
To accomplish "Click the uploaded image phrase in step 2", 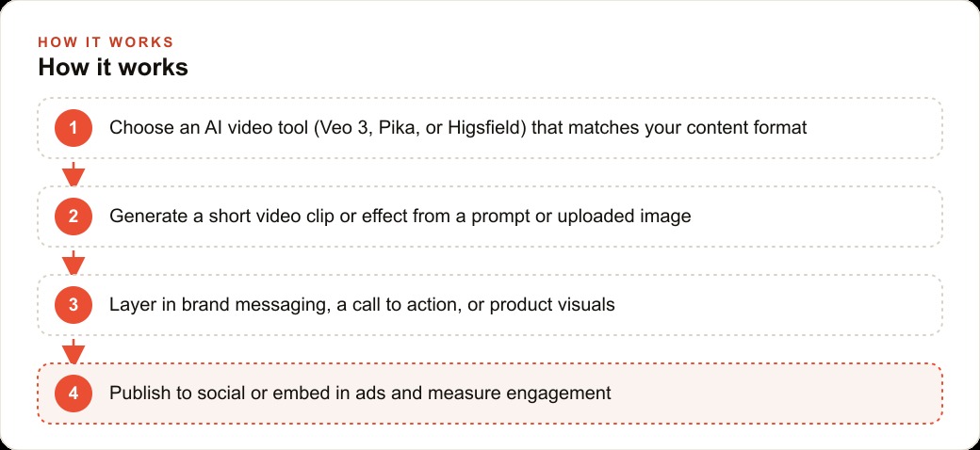I will coord(623,217).
